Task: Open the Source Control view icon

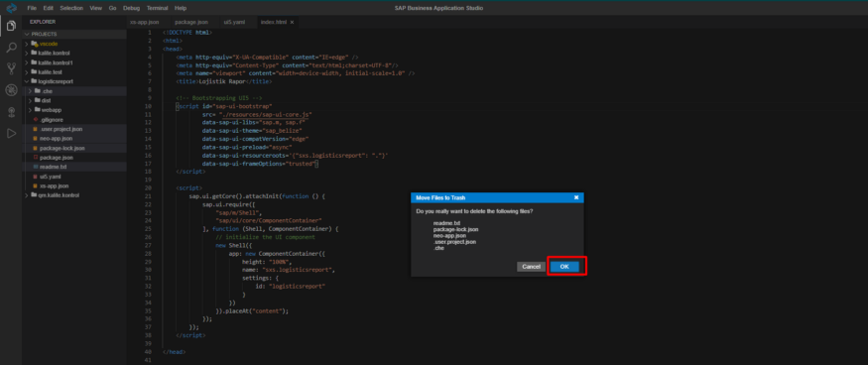Action: pos(11,68)
